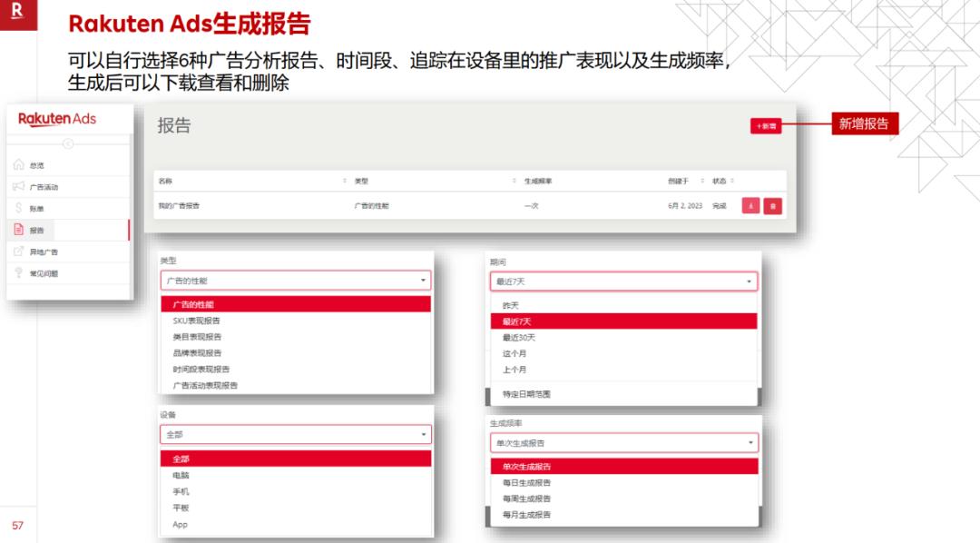Choose 广告的性能 option in 类型 list
This screenshot has height=543, width=980.
(296, 304)
